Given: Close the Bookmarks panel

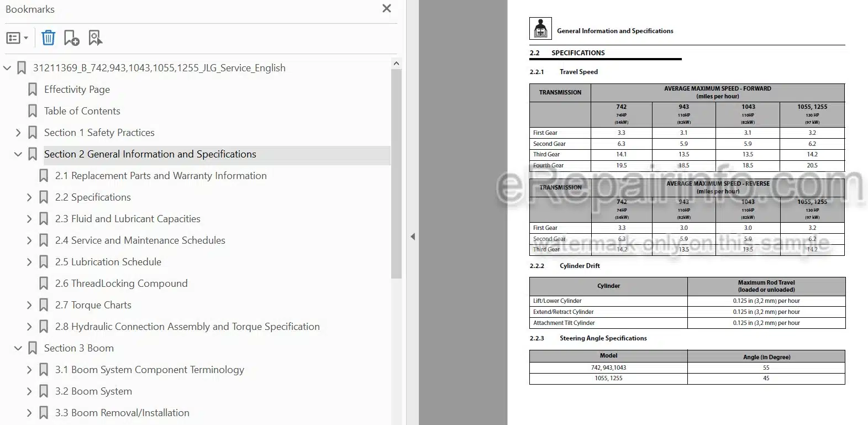Looking at the screenshot, I should [x=387, y=8].
